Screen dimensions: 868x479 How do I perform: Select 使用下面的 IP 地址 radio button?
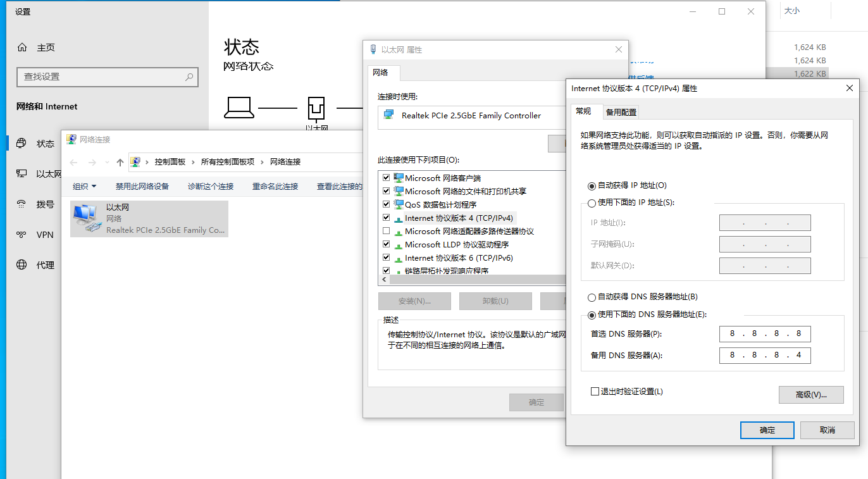click(x=592, y=202)
